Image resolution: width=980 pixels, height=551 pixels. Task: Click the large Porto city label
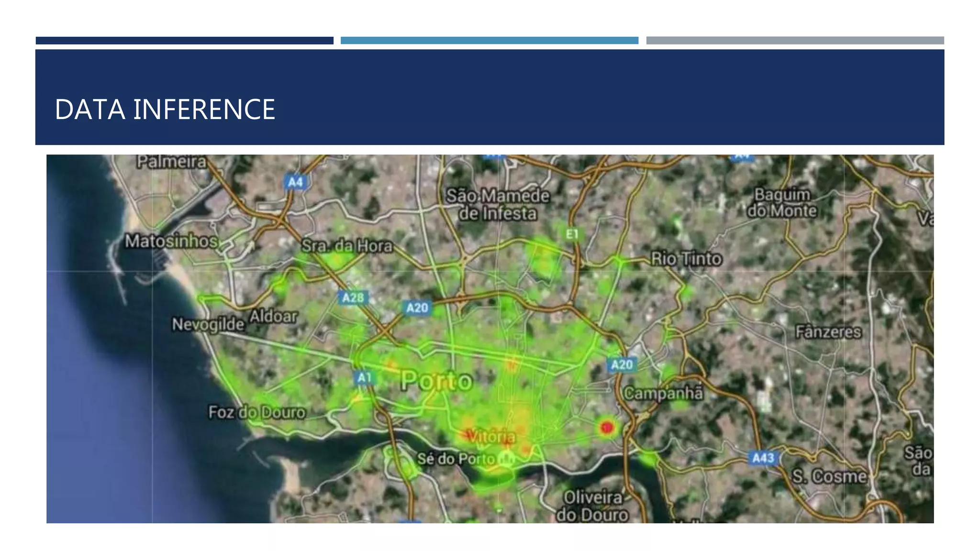coord(436,381)
